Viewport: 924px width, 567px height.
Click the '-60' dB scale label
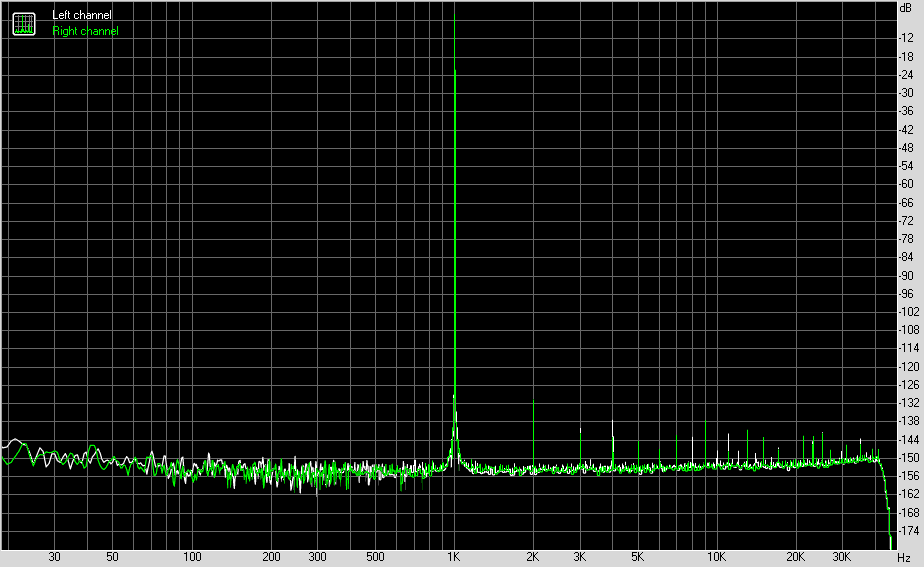pyautogui.click(x=906, y=184)
